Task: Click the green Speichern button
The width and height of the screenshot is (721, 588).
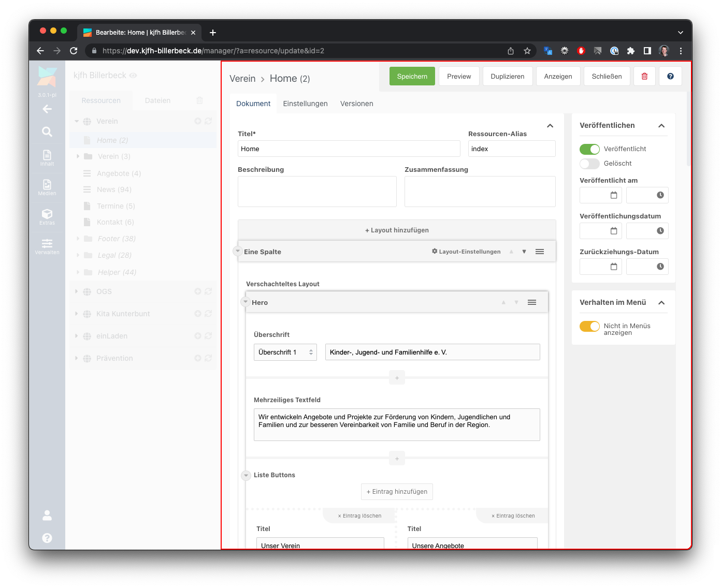Action: pyautogui.click(x=412, y=76)
